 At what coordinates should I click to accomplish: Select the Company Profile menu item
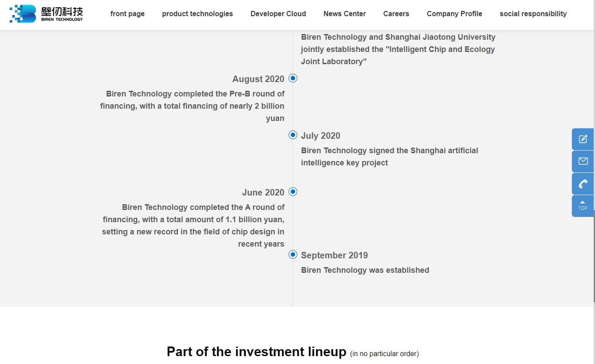454,14
